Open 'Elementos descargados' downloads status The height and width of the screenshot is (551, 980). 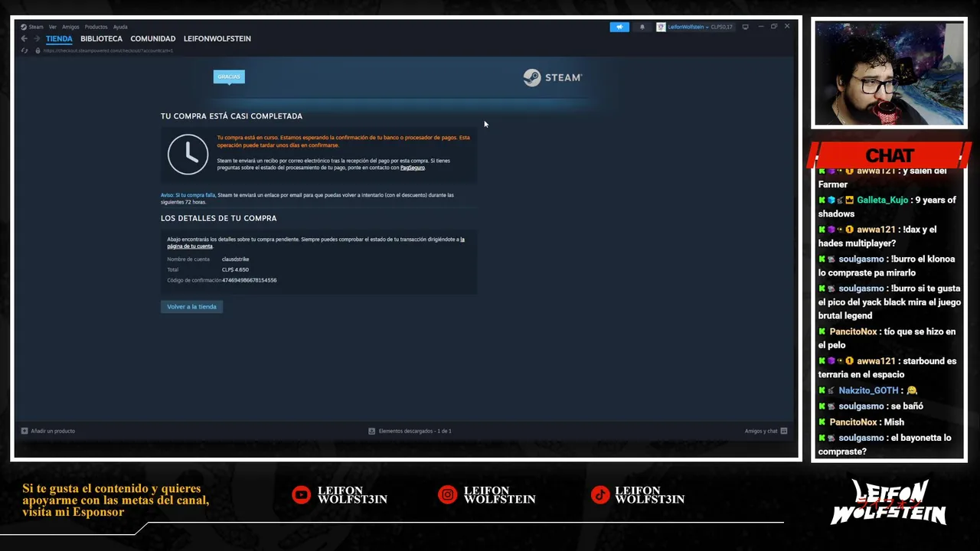pos(415,431)
